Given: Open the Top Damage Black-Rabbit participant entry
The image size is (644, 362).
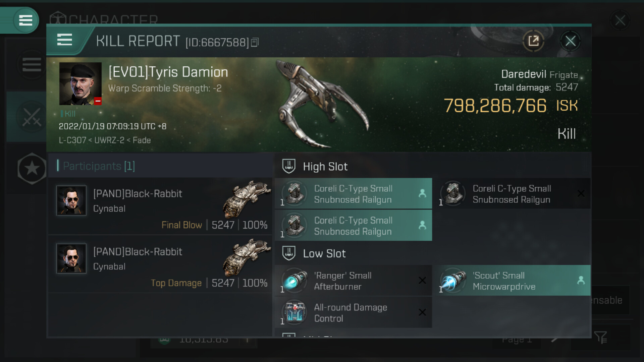Looking at the screenshot, I should 160,264.
